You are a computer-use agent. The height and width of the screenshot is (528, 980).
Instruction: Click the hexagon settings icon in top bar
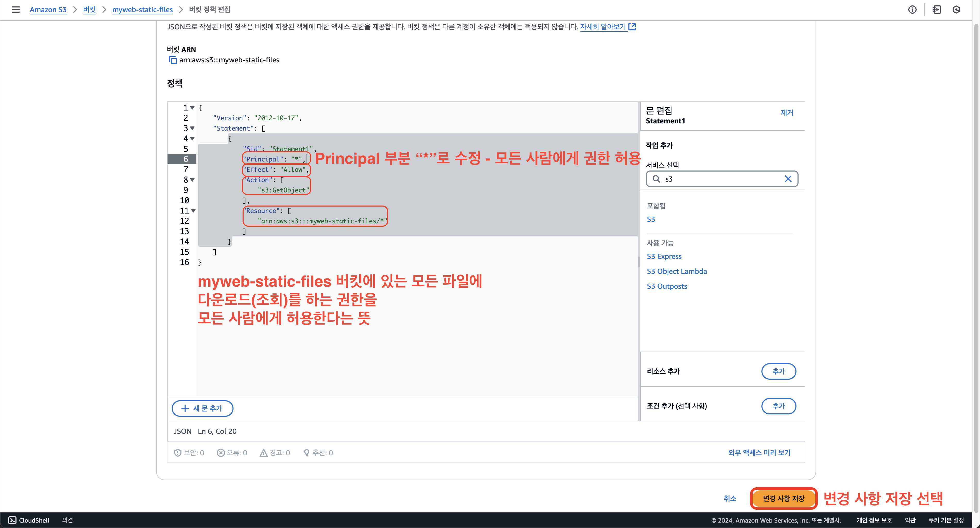click(956, 10)
